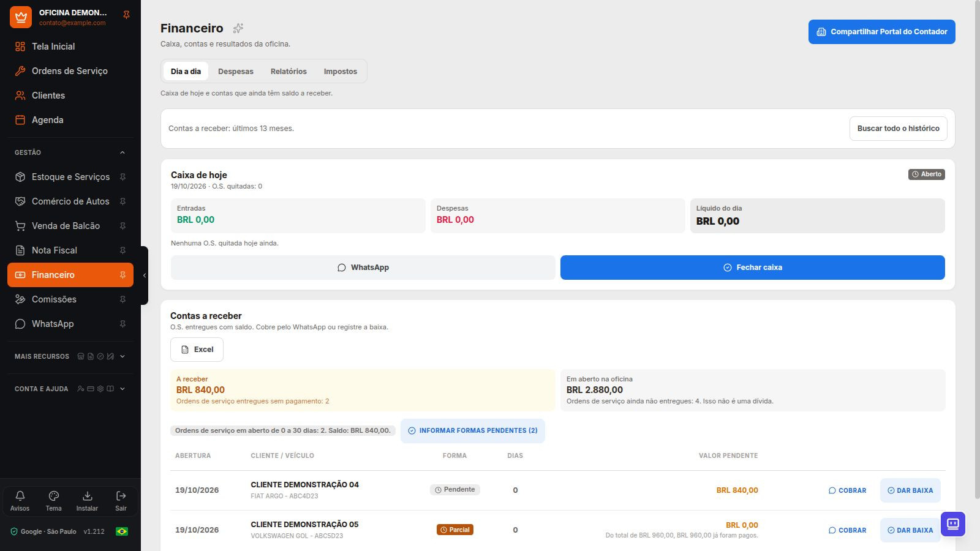The width and height of the screenshot is (980, 551).
Task: Open Venda de Balcão
Action: coord(62,226)
